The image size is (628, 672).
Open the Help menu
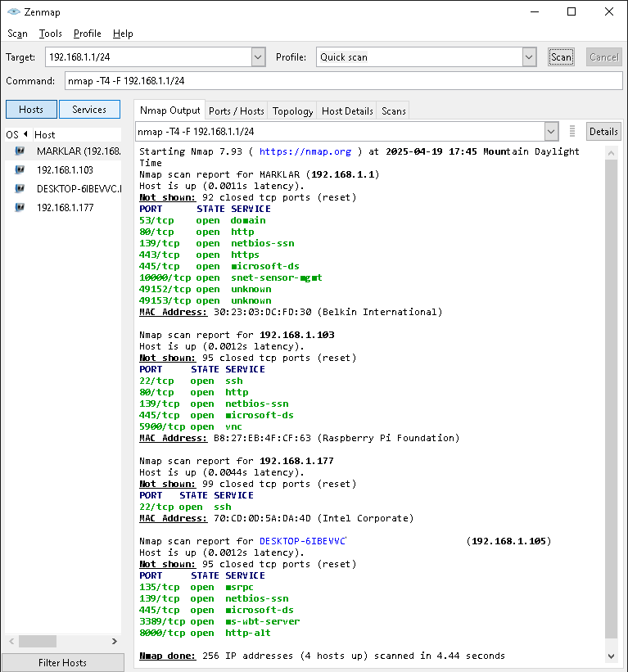click(x=123, y=34)
